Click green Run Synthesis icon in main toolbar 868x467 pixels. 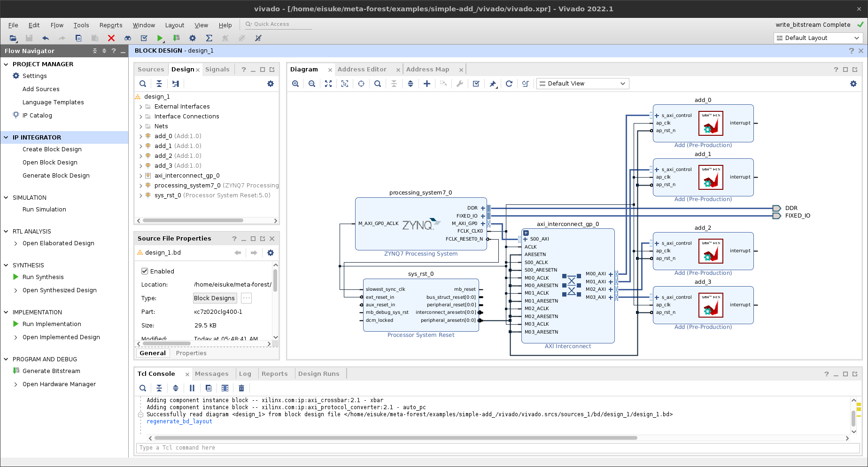click(160, 38)
